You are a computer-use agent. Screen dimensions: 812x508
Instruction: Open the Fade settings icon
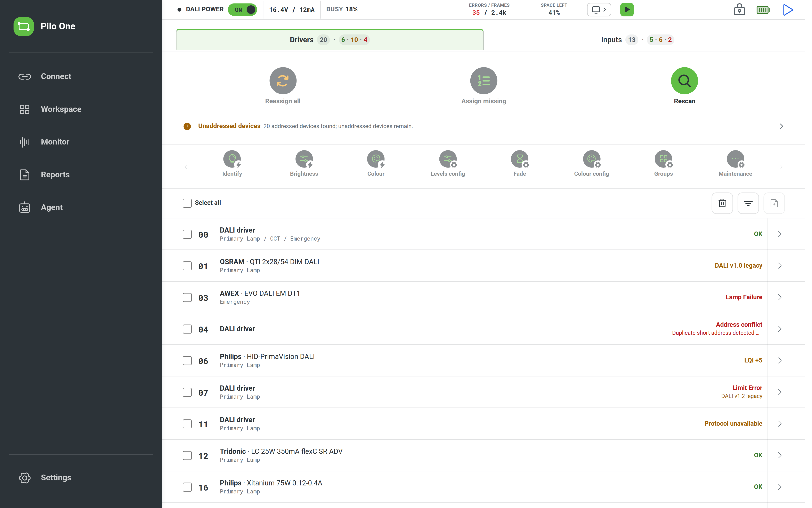520,159
